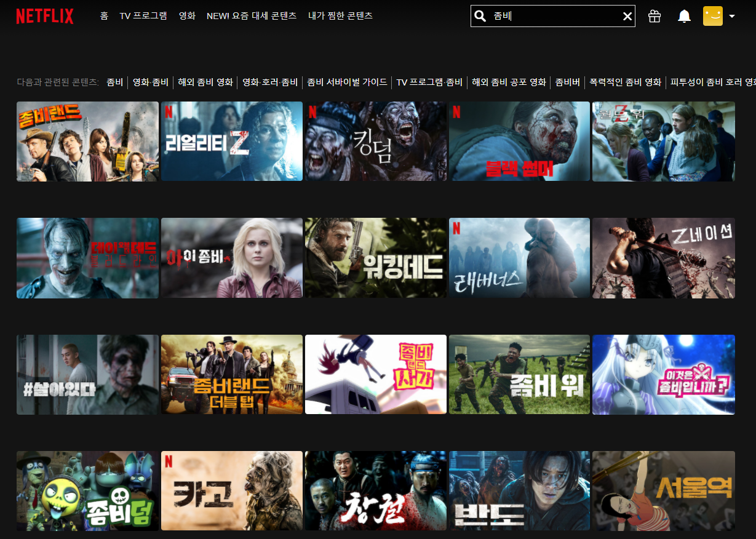Open the 킹덤 thumbnail
The height and width of the screenshot is (539, 756).
[x=376, y=142]
